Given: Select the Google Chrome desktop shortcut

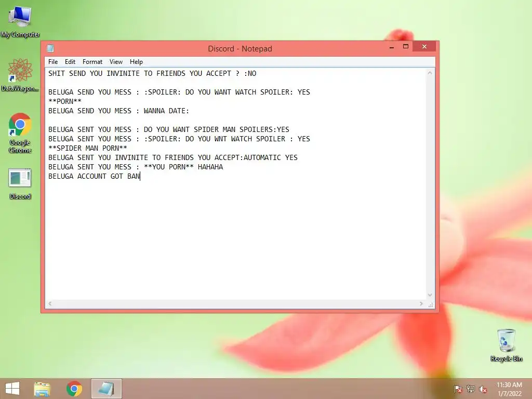Looking at the screenshot, I should coord(20,133).
